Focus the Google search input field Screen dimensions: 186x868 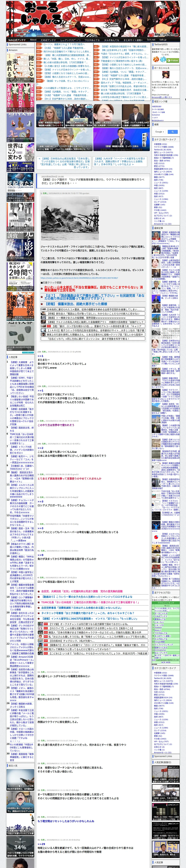[x=160, y=132]
